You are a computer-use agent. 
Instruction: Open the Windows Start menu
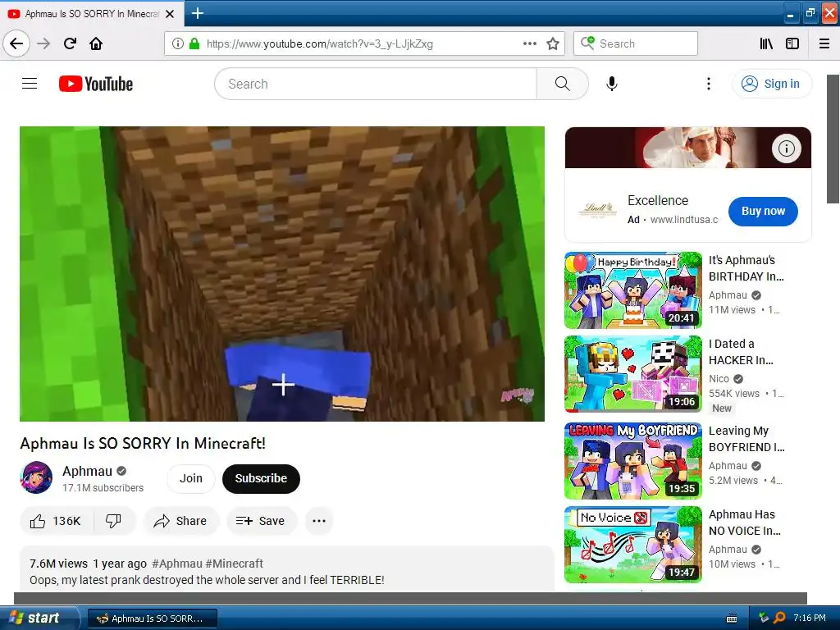[39, 618]
